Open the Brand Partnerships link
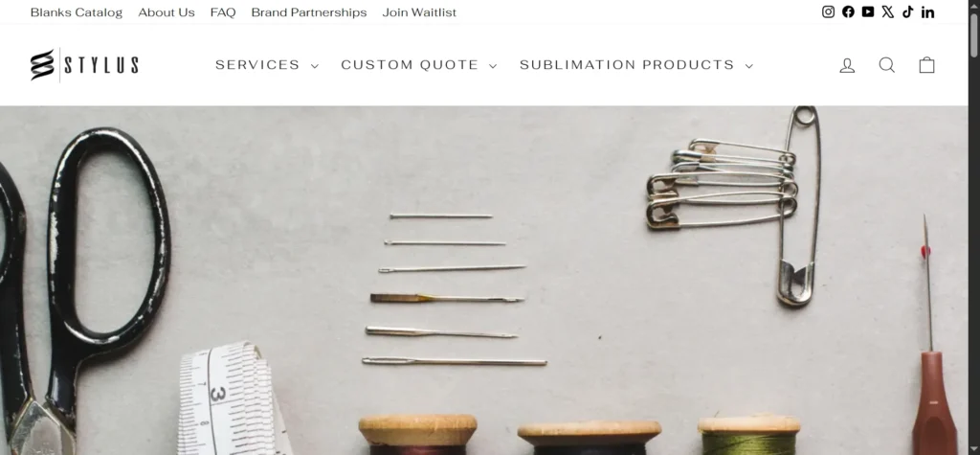 pyautogui.click(x=309, y=12)
